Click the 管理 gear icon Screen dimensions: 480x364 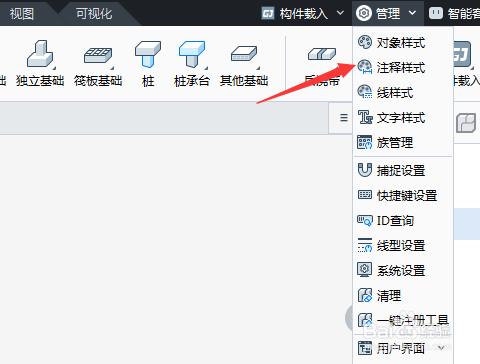point(364,13)
